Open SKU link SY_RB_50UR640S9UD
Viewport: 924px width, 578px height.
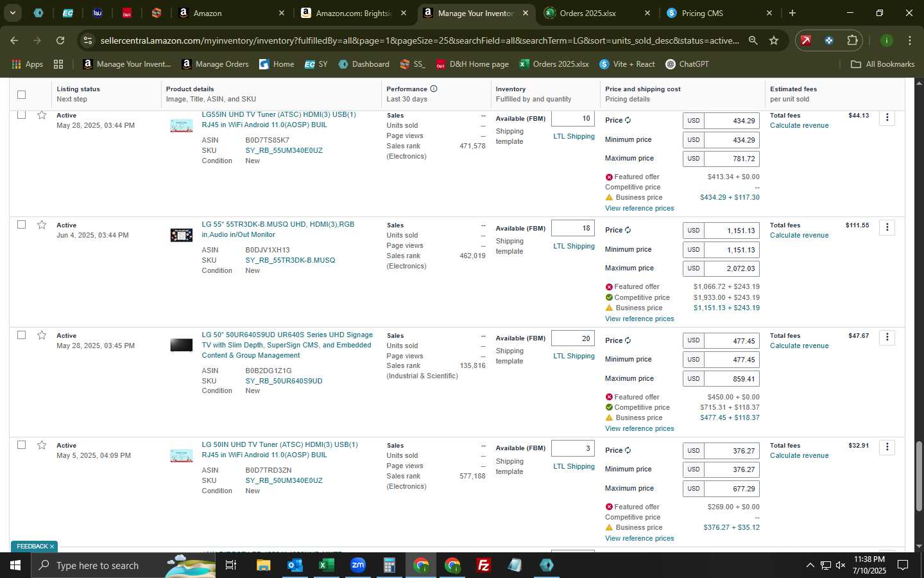(x=284, y=381)
